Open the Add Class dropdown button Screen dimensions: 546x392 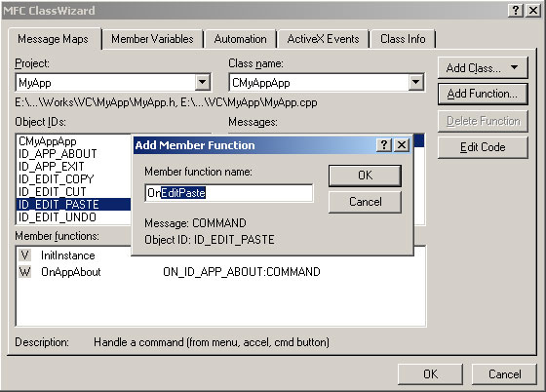coord(483,68)
